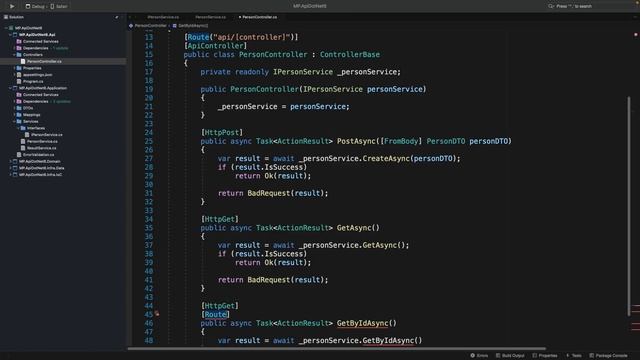Image resolution: width=640 pixels, height=360 pixels.
Task: Collapse the MP.ApiDotNet6.Application project
Action: click(10, 88)
